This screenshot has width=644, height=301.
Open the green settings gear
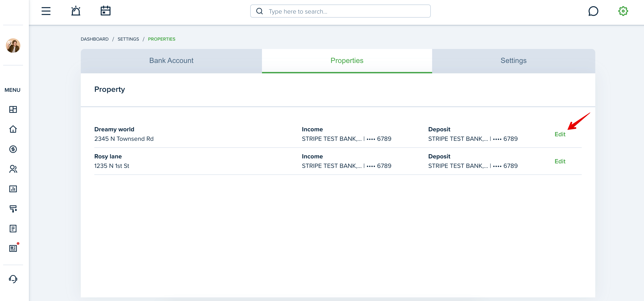(623, 11)
